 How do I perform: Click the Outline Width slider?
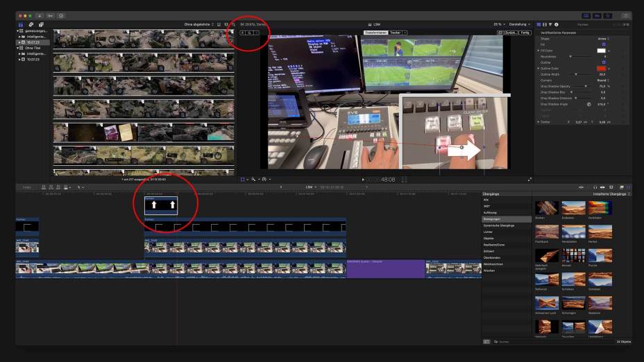(580, 74)
